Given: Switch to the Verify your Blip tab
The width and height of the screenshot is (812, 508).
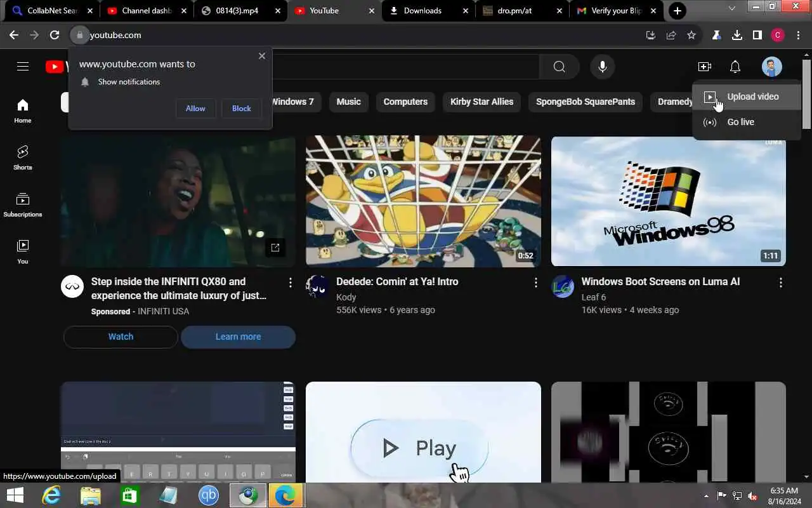Looking at the screenshot, I should point(616,11).
